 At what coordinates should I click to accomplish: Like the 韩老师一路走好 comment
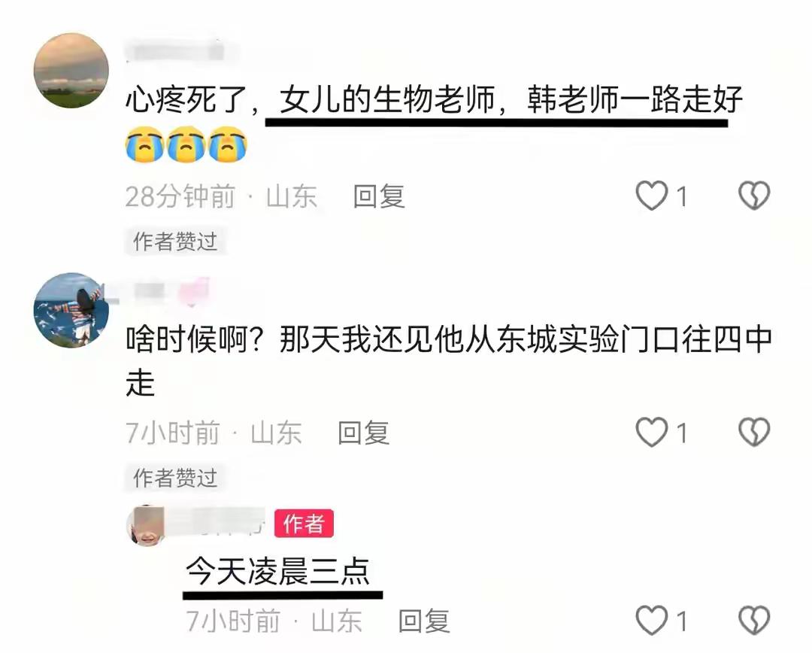click(651, 196)
